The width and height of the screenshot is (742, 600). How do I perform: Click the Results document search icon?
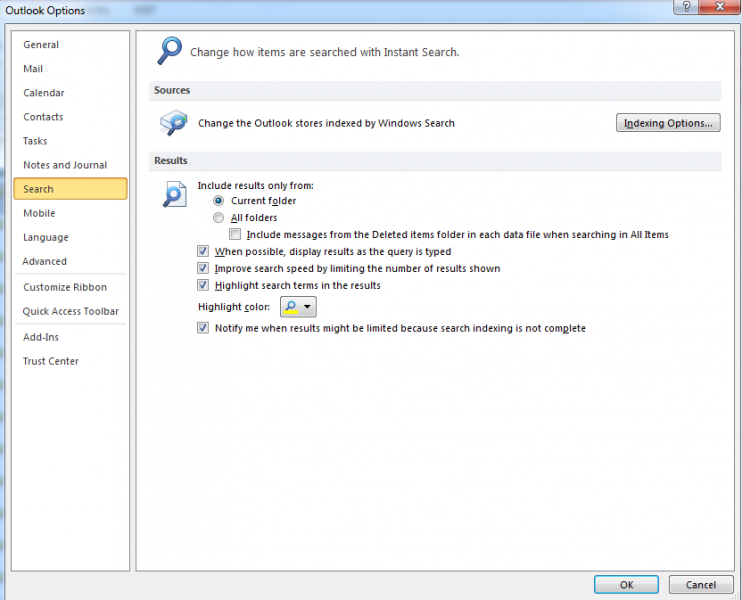pyautogui.click(x=174, y=194)
